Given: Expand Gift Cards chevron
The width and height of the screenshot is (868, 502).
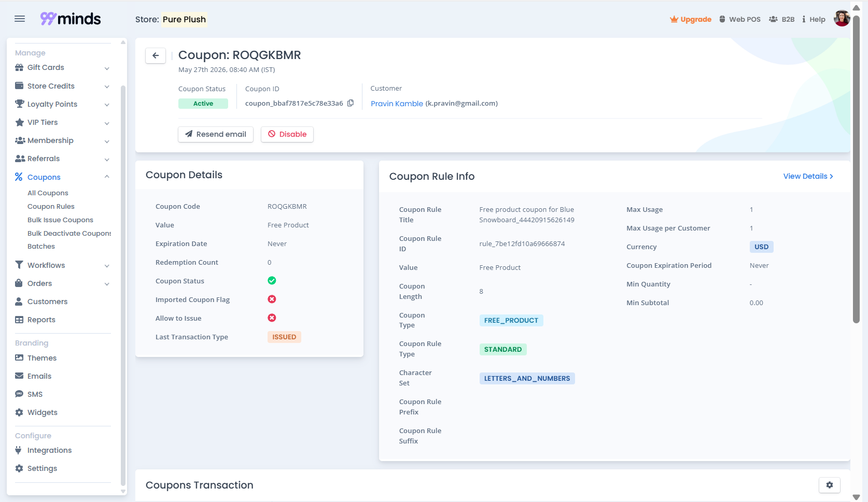Looking at the screenshot, I should pos(107,68).
